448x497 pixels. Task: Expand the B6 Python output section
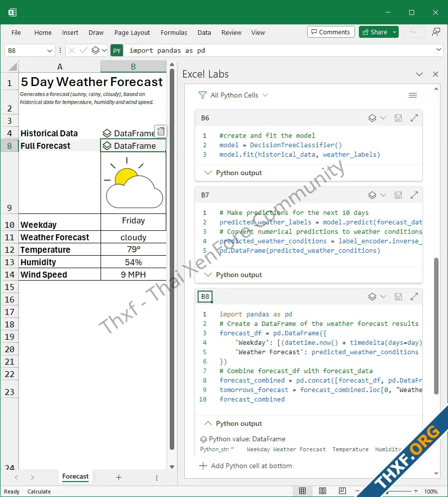(x=208, y=173)
